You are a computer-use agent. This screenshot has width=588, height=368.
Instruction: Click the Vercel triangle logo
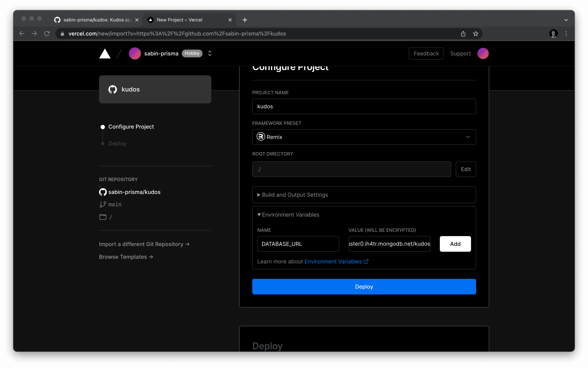[x=105, y=53]
